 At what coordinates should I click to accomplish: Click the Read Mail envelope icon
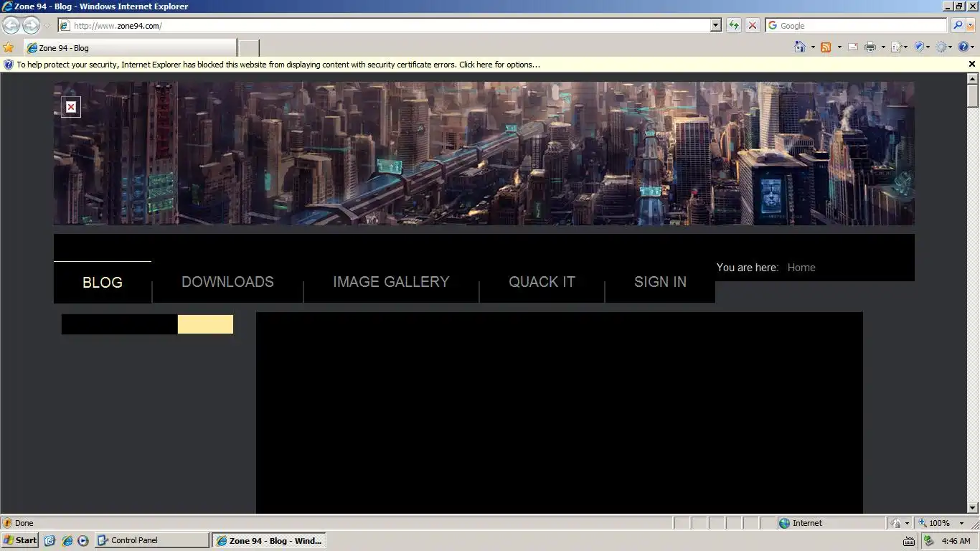point(853,47)
